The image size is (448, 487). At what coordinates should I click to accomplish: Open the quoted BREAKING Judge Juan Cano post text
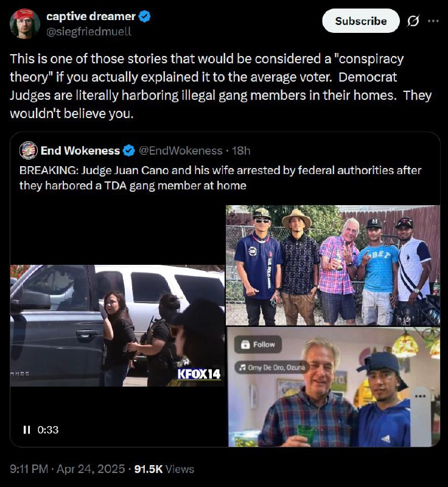[220, 178]
